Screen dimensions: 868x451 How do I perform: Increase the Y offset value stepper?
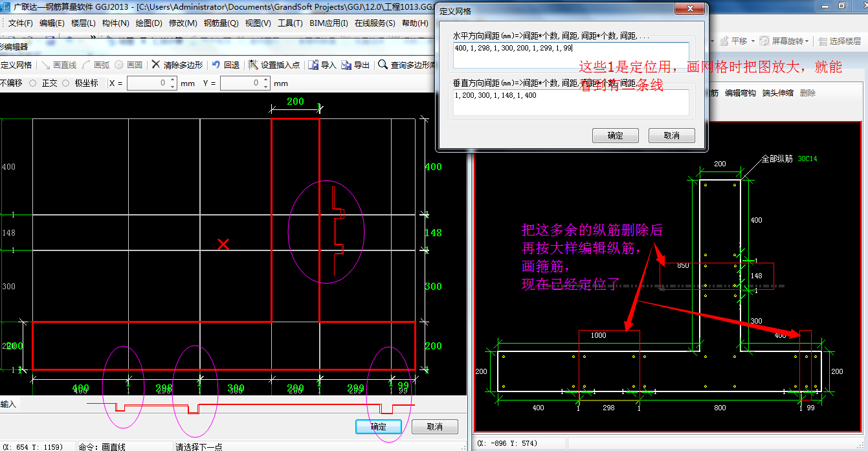click(265, 80)
